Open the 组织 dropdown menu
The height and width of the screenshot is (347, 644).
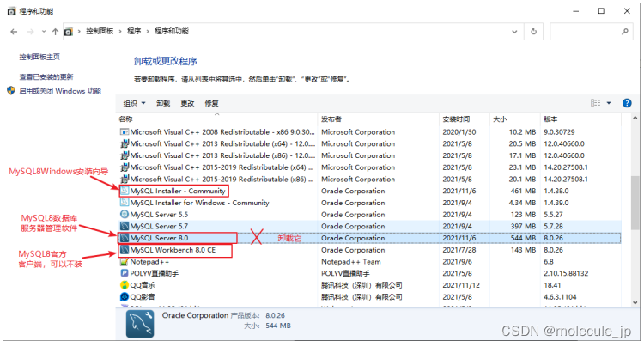coord(134,103)
